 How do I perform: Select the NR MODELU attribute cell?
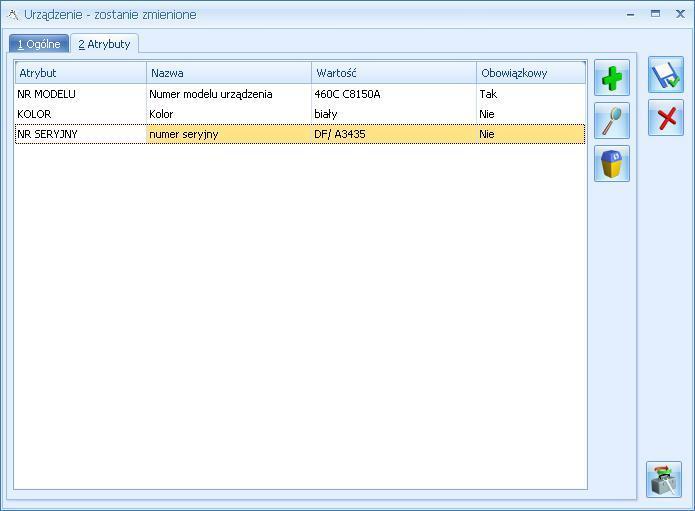click(x=81, y=94)
